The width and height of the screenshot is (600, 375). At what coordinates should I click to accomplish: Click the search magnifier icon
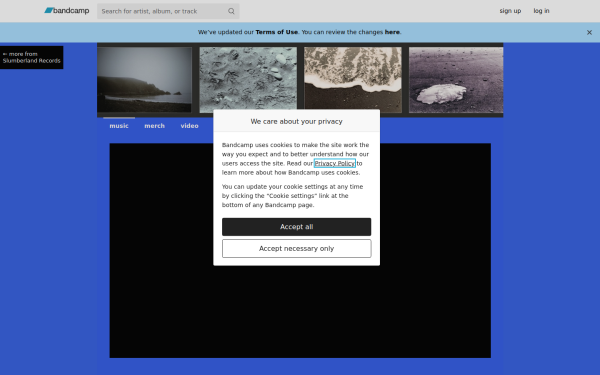click(231, 11)
